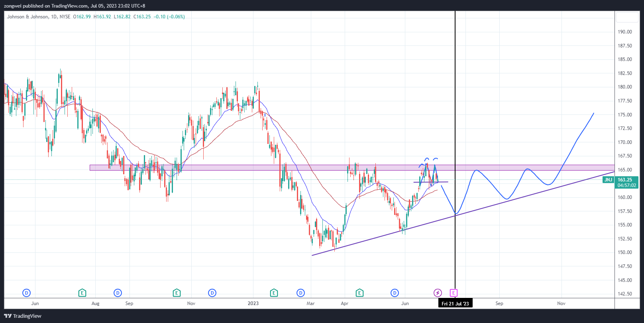
Task: Open the dividend D marker just before Aug
Action: point(26,293)
